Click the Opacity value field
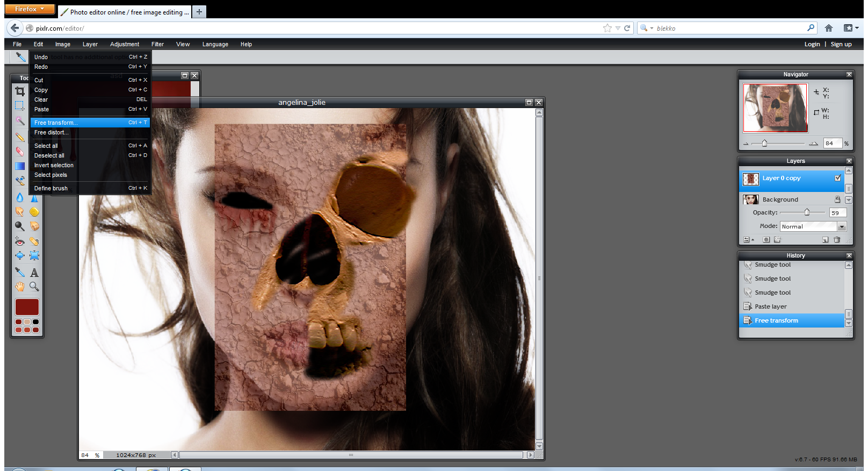 [837, 213]
